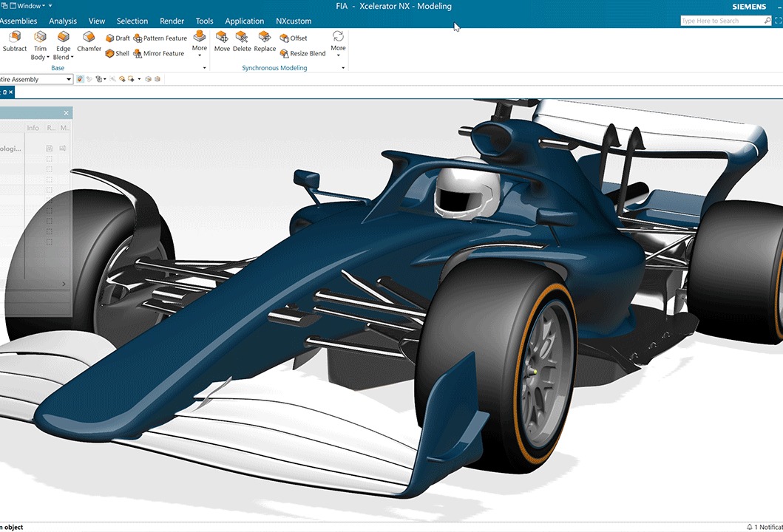Choose the Replace face tool
The width and height of the screenshot is (783, 532).
click(x=265, y=41)
